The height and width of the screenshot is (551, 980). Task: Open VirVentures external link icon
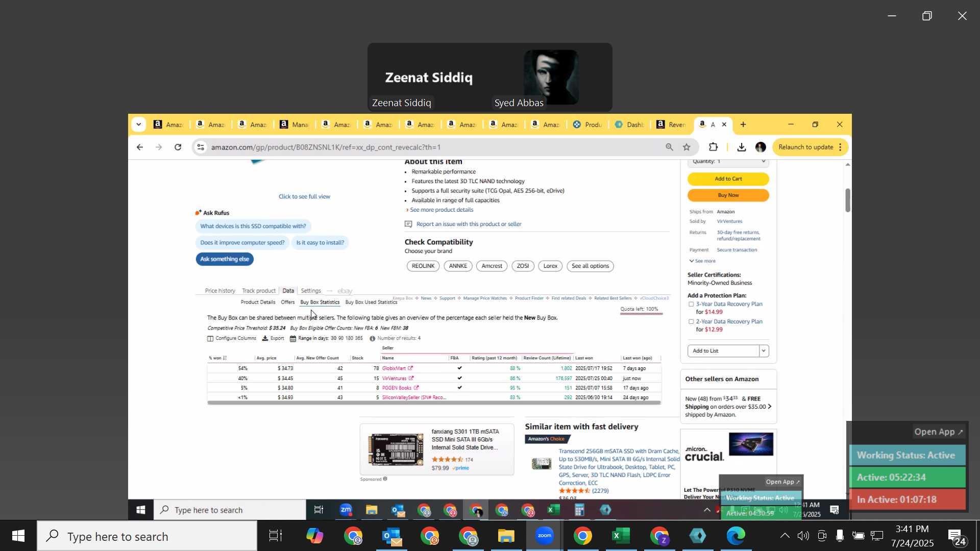pos(411,379)
